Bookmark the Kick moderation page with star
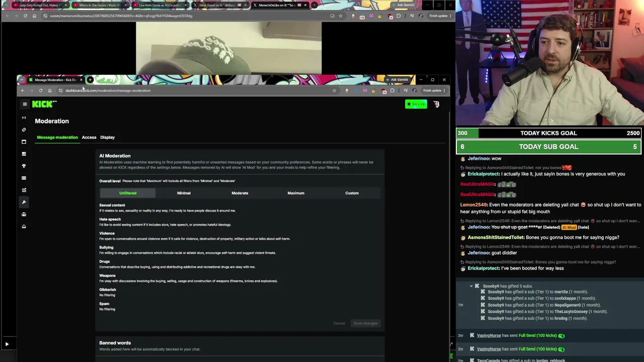This screenshot has width=644, height=362. click(x=334, y=90)
